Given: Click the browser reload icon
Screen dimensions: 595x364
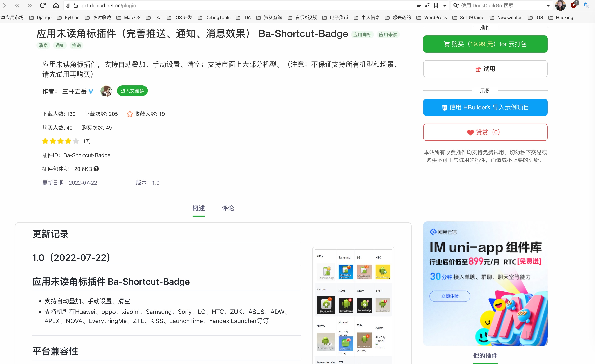Looking at the screenshot, I should point(43,5).
